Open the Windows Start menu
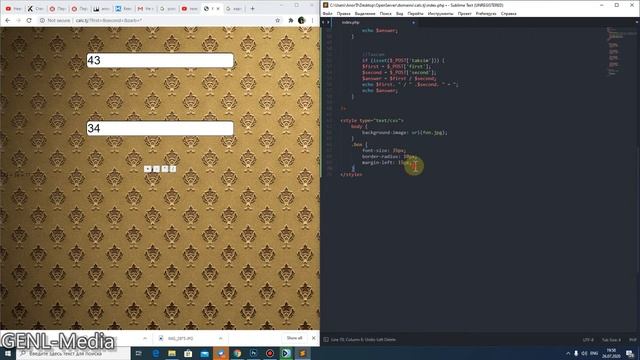This screenshot has height=360, width=640. pyautogui.click(x=8, y=353)
